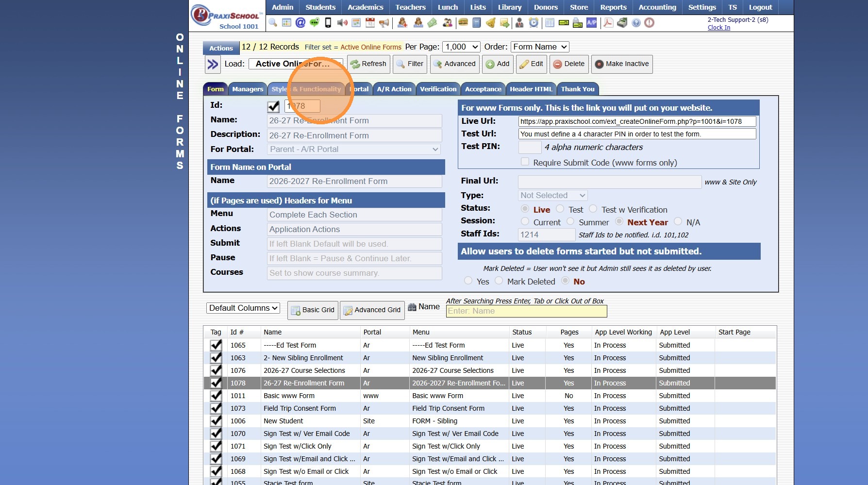This screenshot has width=868, height=485.
Task: Click the Clock In link
Action: (719, 28)
